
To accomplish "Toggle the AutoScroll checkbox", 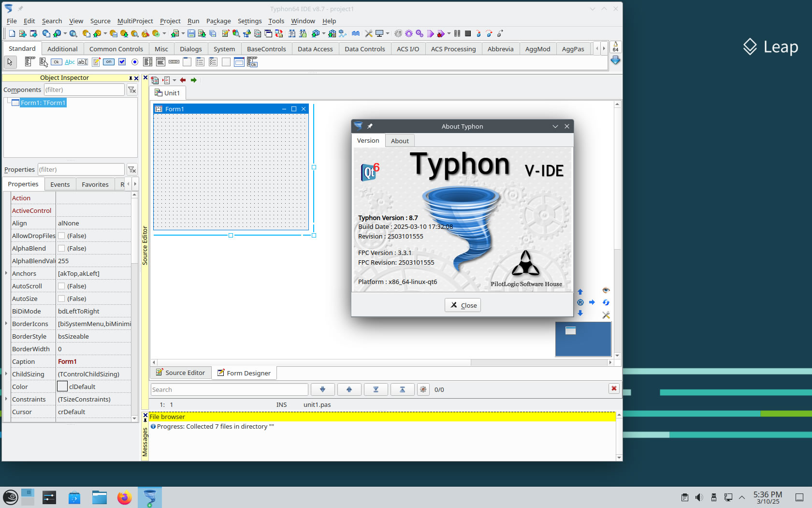I will (61, 286).
